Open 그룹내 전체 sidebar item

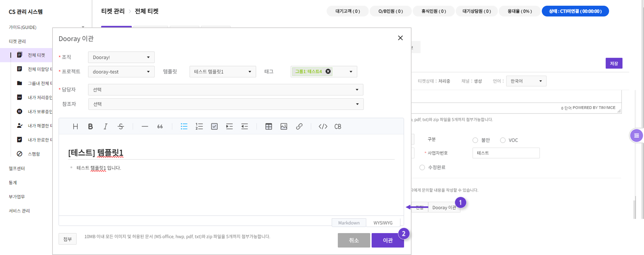(34, 83)
